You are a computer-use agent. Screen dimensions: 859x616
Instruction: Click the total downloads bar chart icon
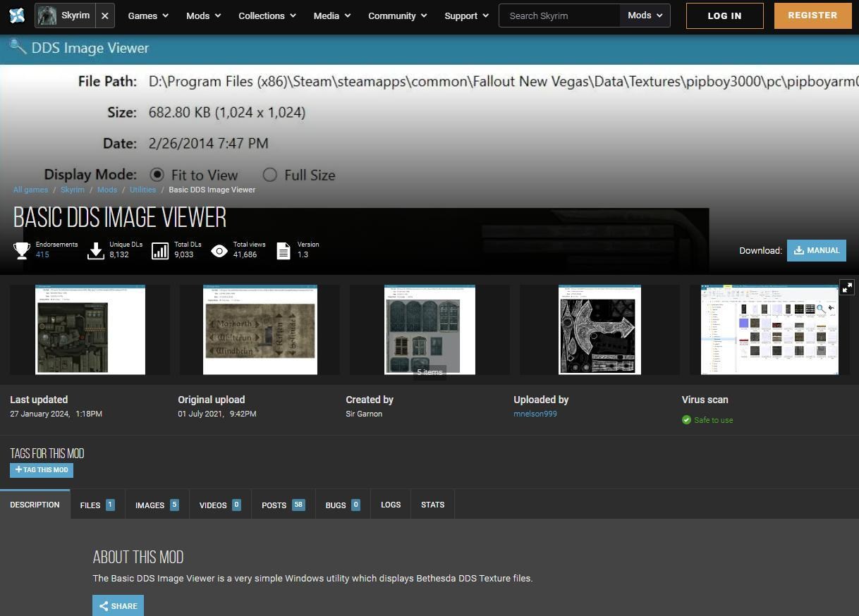click(x=160, y=250)
